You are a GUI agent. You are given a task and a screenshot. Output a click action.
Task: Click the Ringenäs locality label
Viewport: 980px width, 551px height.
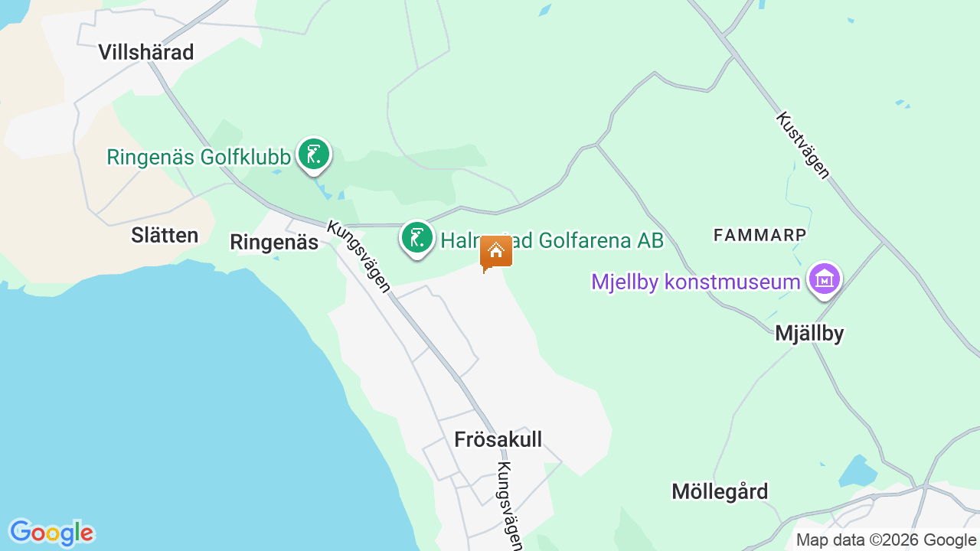tap(274, 243)
